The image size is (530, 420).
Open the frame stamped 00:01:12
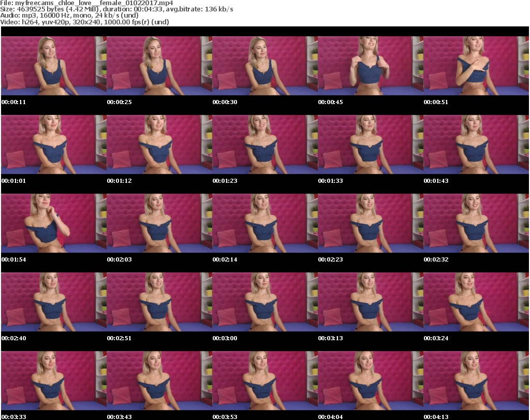pyautogui.click(x=159, y=144)
